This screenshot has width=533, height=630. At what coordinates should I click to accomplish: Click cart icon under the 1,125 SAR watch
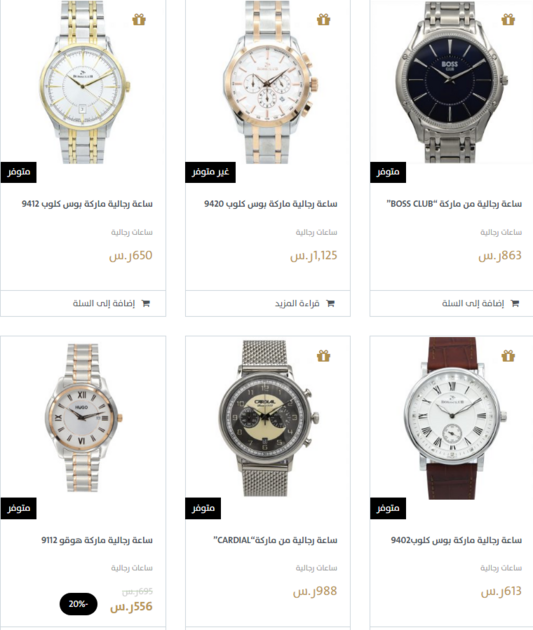[330, 303]
